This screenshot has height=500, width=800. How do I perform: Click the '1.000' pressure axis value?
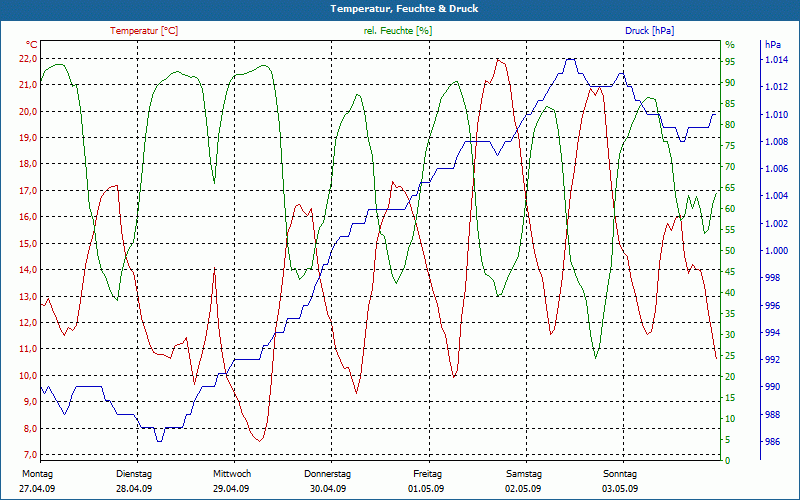776,251
